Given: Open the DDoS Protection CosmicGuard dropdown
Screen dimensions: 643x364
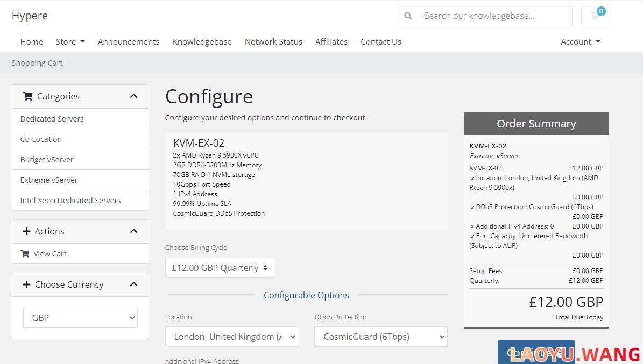Looking at the screenshot, I should tap(381, 337).
